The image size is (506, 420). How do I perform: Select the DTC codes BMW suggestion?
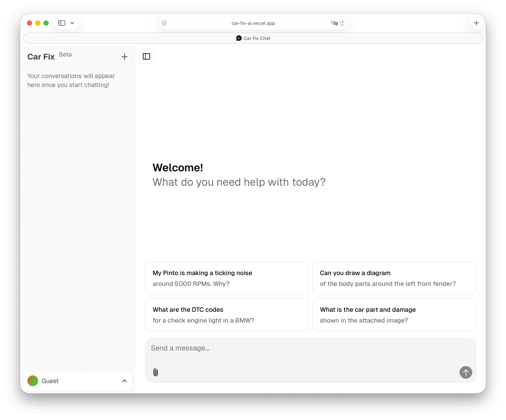(227, 315)
